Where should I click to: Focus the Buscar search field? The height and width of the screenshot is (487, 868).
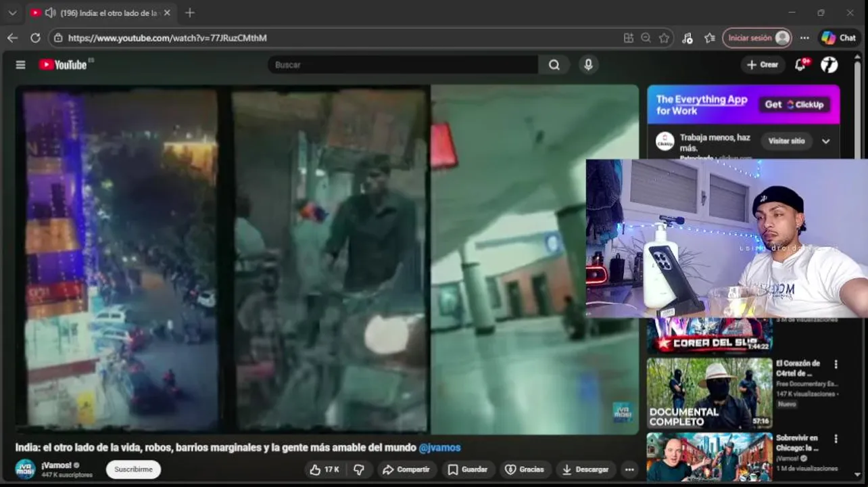coord(404,65)
